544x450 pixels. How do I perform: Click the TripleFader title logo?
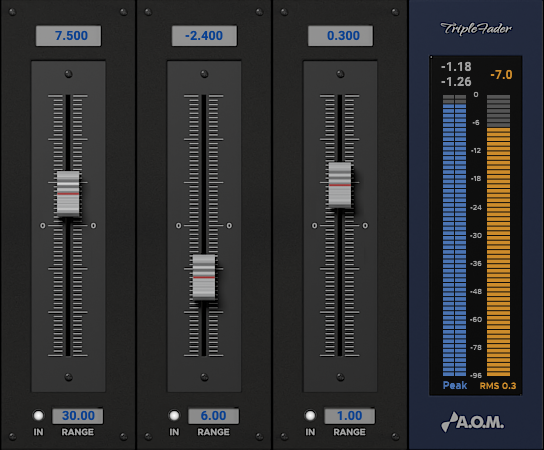[x=476, y=28]
